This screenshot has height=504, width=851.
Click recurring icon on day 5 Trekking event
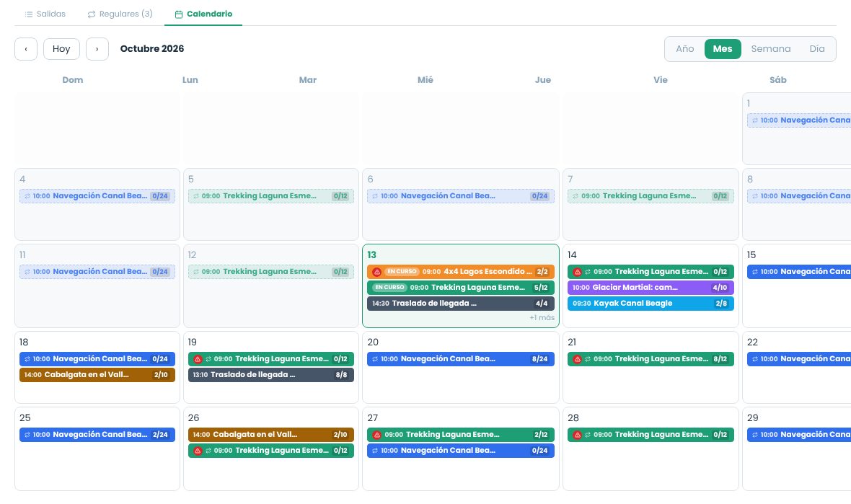(x=196, y=196)
